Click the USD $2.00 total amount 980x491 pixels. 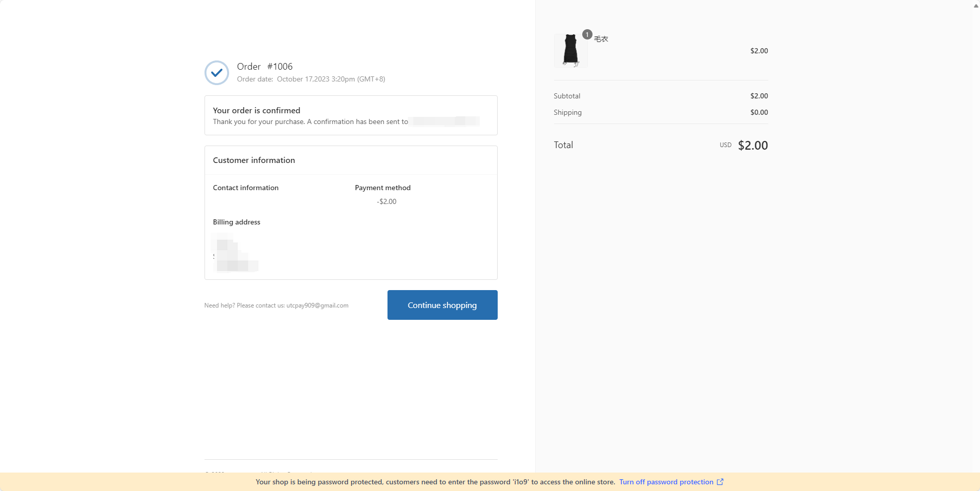tap(744, 146)
